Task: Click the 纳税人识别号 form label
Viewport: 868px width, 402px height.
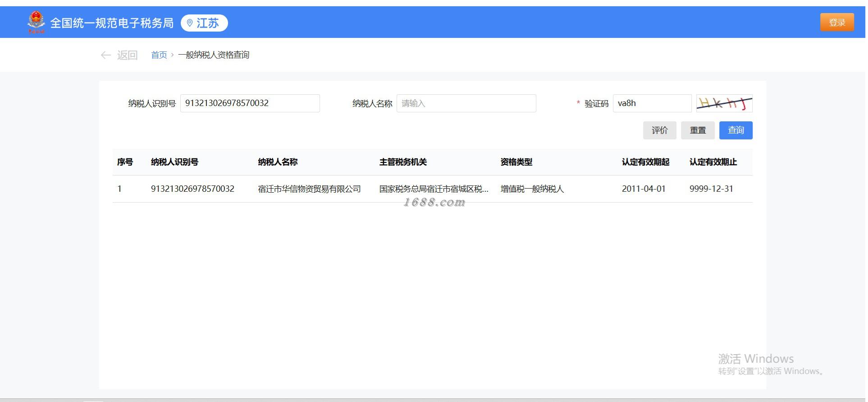Action: tap(152, 104)
